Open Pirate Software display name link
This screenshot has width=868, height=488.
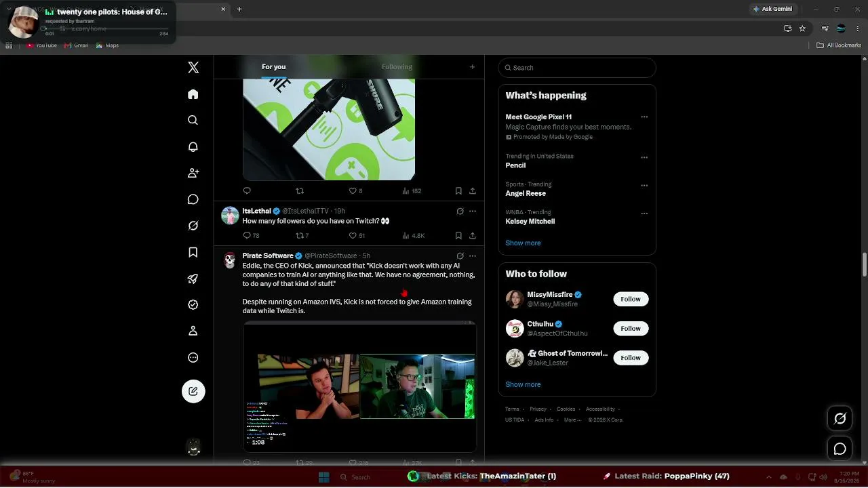click(268, 256)
